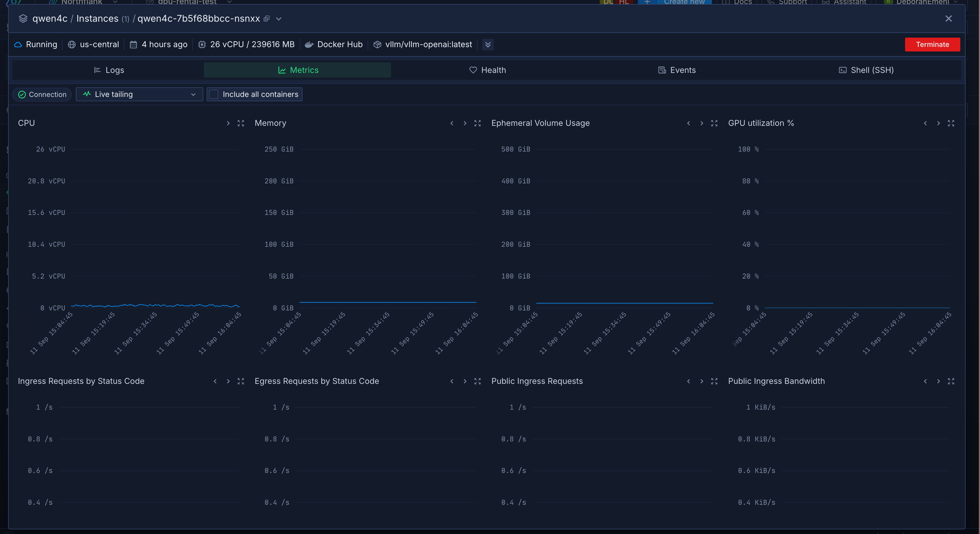
Task: Copy the instance name qwen4c-7b5f68bbcc-nsnxx
Action: [x=267, y=19]
